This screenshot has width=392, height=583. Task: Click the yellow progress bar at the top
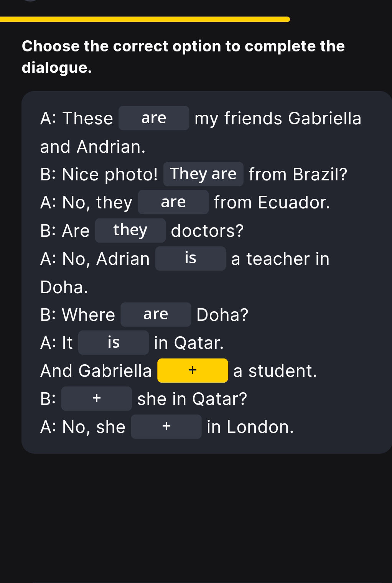(x=145, y=20)
